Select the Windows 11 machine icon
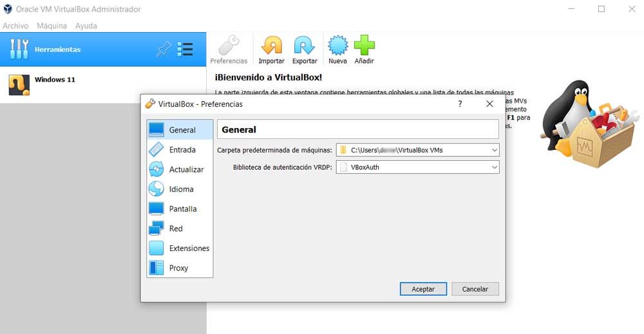644x334 pixels. click(19, 85)
